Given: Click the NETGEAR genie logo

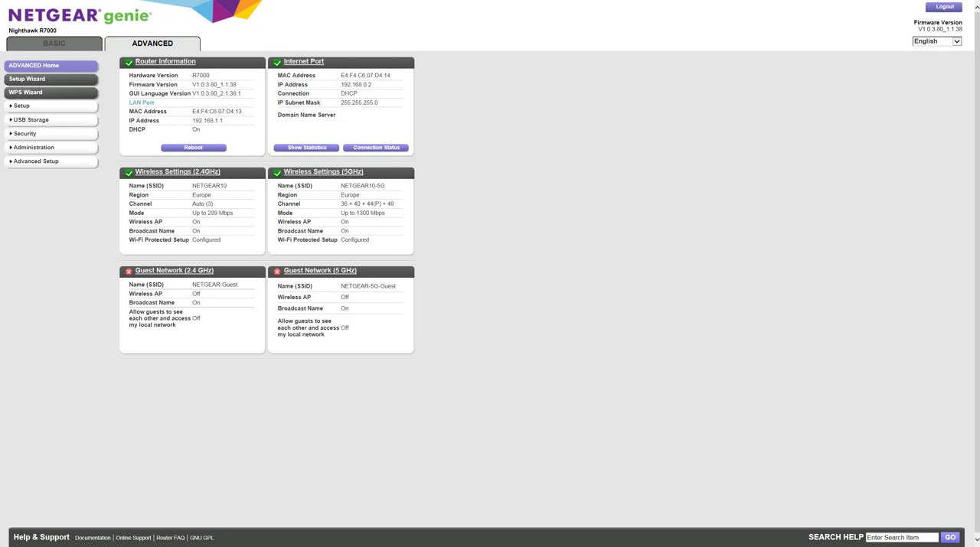Looking at the screenshot, I should point(80,15).
